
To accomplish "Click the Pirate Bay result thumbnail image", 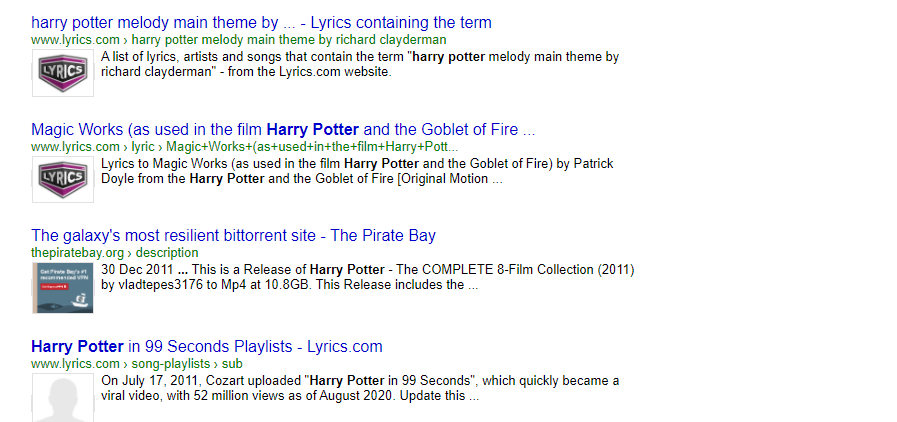I will click(63, 287).
